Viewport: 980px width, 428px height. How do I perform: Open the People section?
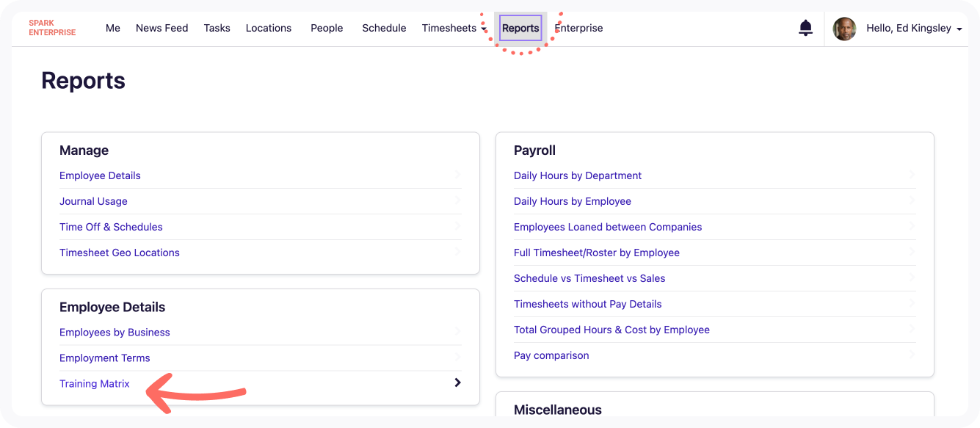[x=327, y=28]
